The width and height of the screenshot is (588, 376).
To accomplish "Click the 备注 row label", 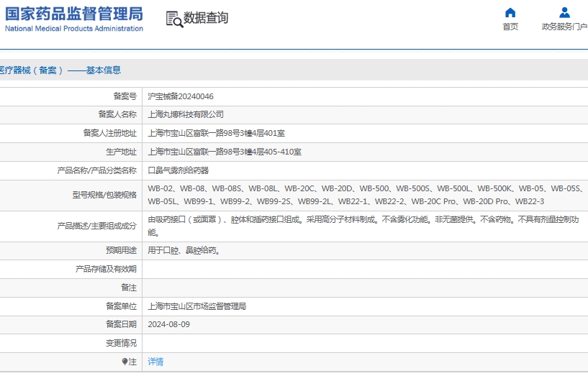I will pos(129,288).
